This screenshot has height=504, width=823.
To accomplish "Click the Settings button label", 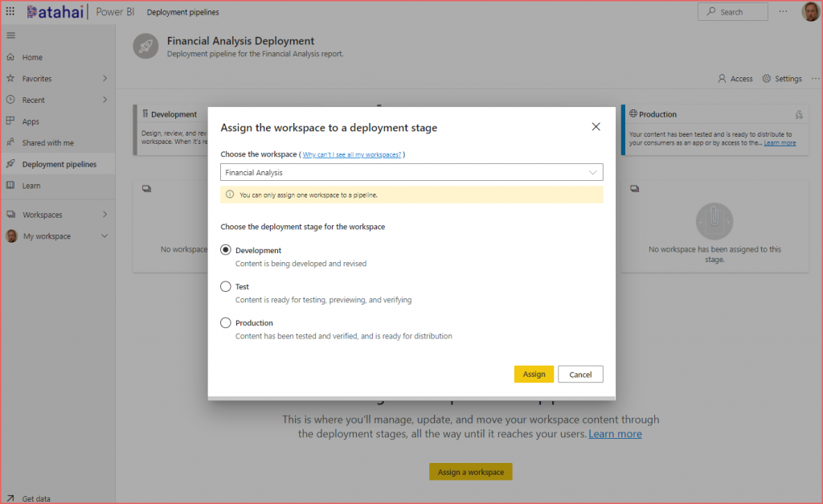I will tap(788, 79).
